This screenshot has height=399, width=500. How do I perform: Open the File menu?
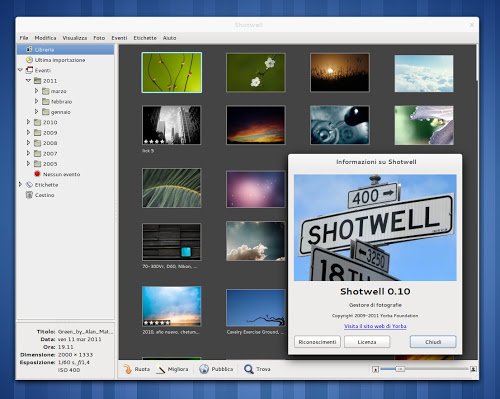click(24, 38)
